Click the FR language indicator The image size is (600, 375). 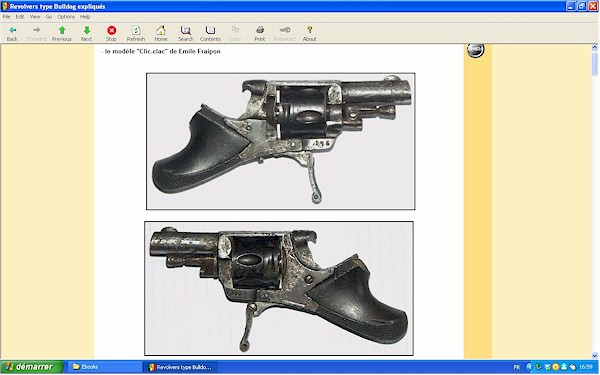pos(517,367)
